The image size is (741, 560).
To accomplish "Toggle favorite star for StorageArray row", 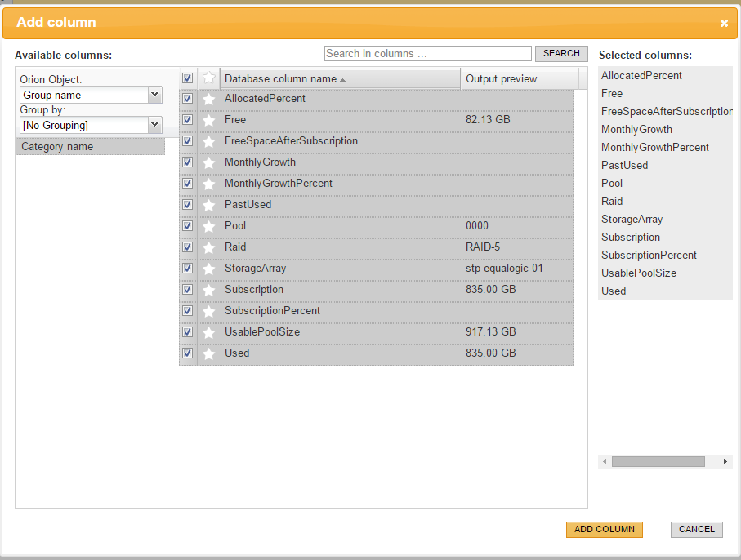I will coord(208,269).
